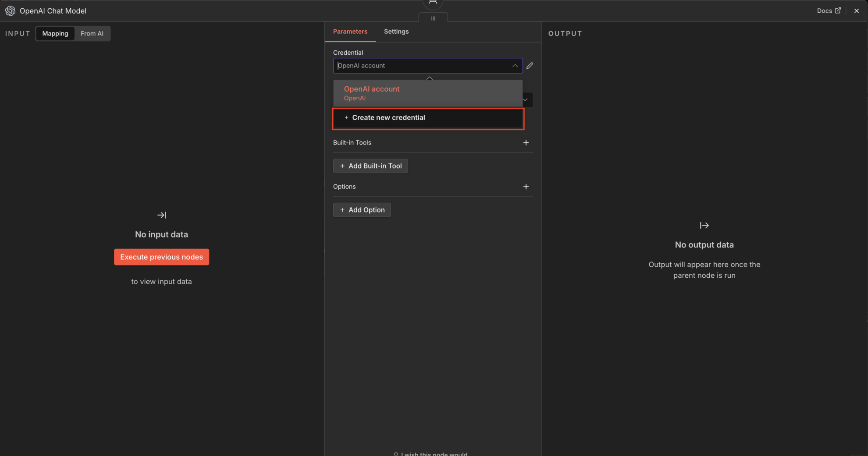Click the Built-in Tools section label

click(x=352, y=143)
